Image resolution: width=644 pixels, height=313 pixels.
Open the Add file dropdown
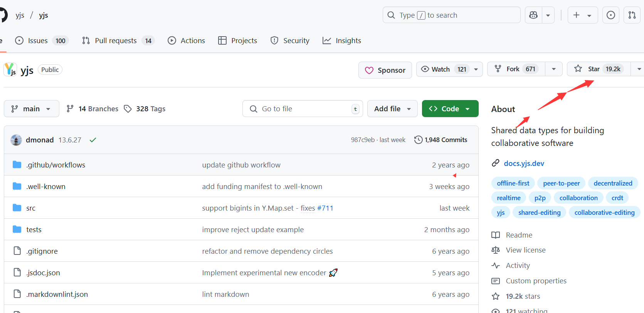392,109
